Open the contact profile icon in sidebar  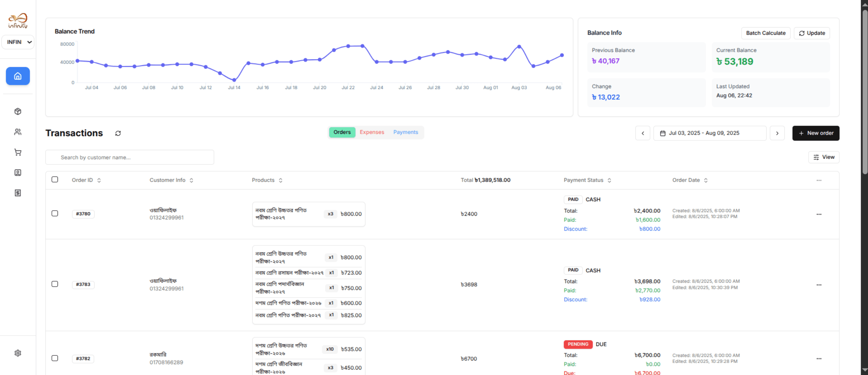pyautogui.click(x=18, y=173)
